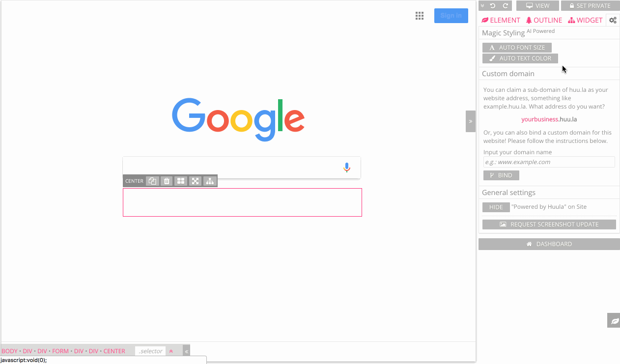The width and height of the screenshot is (620, 364).
Task: Click the Google Sign in button
Action: click(x=451, y=16)
